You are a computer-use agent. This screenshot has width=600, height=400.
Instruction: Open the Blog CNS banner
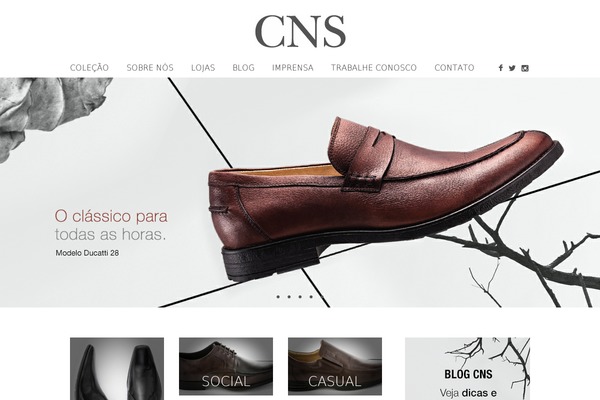click(x=468, y=369)
